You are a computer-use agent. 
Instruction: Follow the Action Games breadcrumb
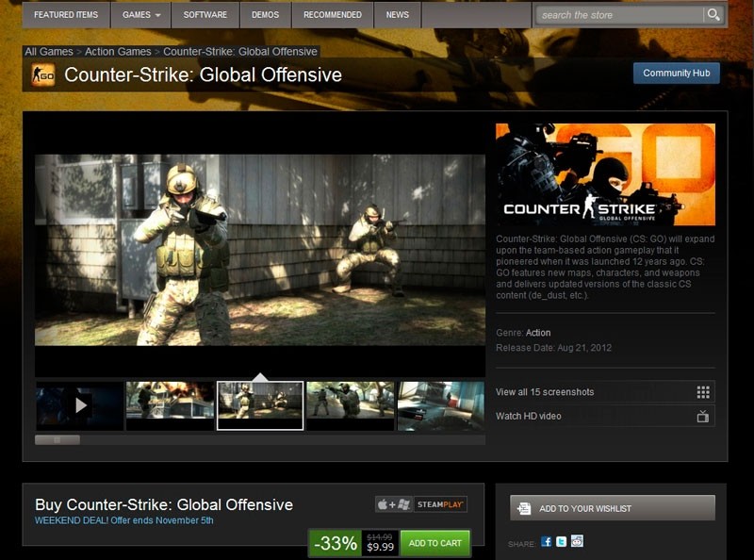click(x=118, y=52)
